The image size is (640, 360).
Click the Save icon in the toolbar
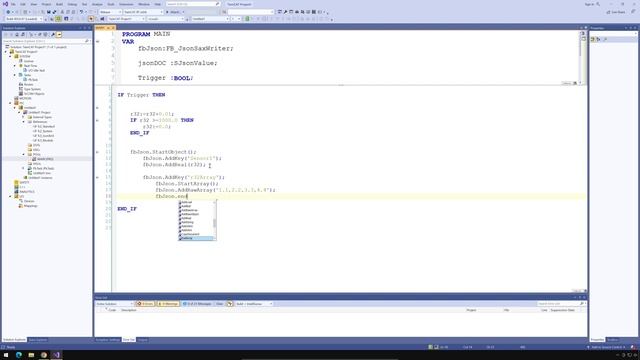[49, 12]
